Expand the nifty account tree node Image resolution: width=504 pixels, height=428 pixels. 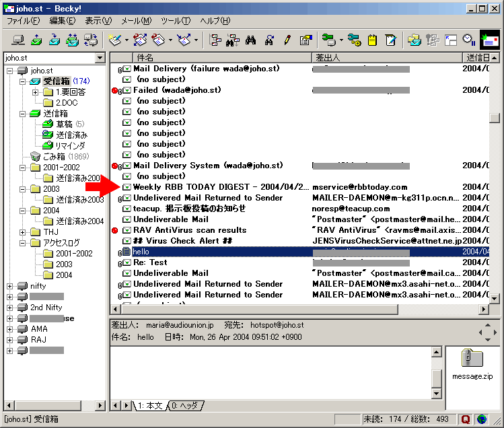pyautogui.click(x=10, y=286)
